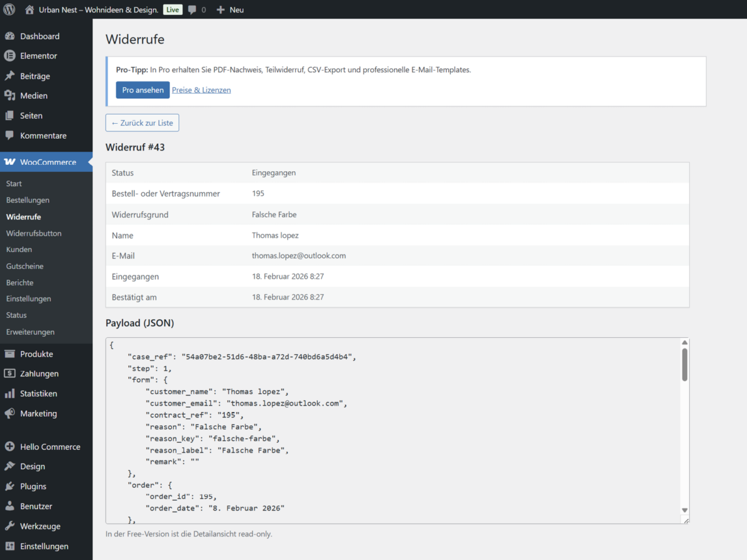Open Medien using its media icon
The image size is (747, 560).
9,96
